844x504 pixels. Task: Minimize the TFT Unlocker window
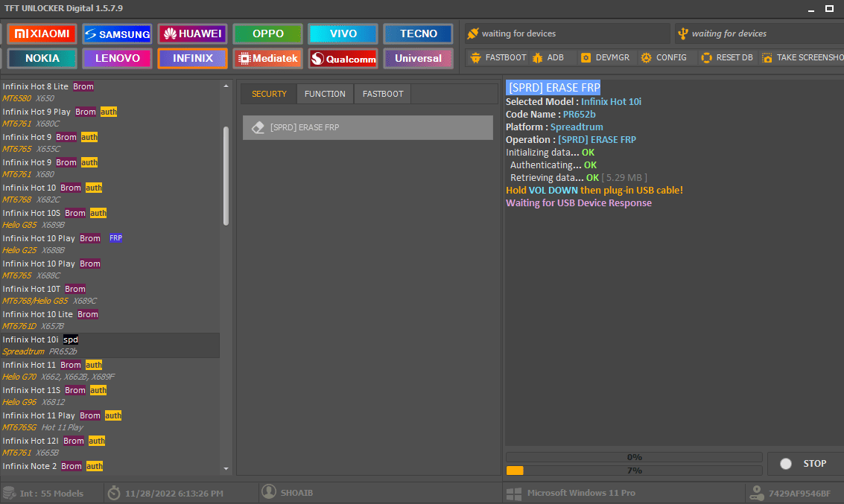tap(811, 9)
